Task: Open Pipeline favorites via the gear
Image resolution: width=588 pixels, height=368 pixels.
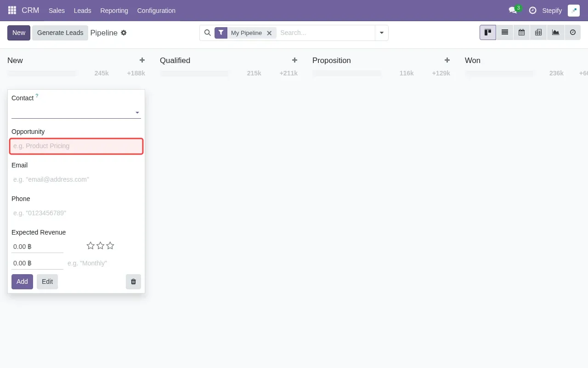Action: 124,33
